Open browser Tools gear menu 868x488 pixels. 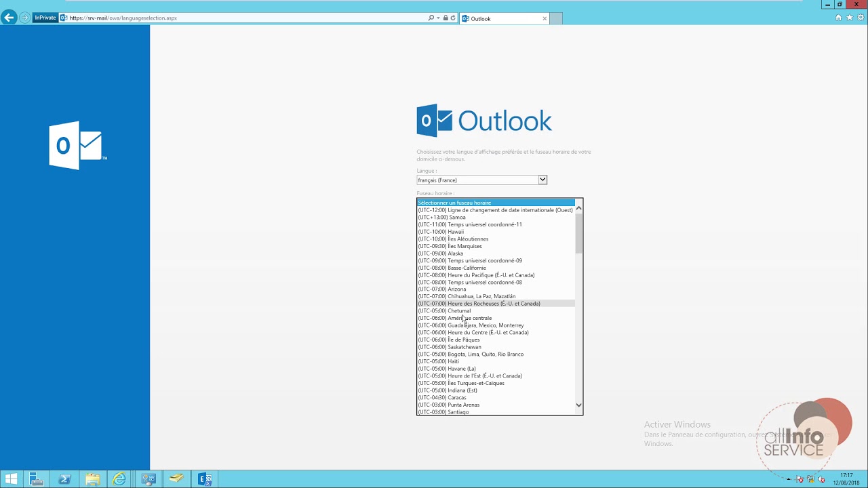point(860,18)
